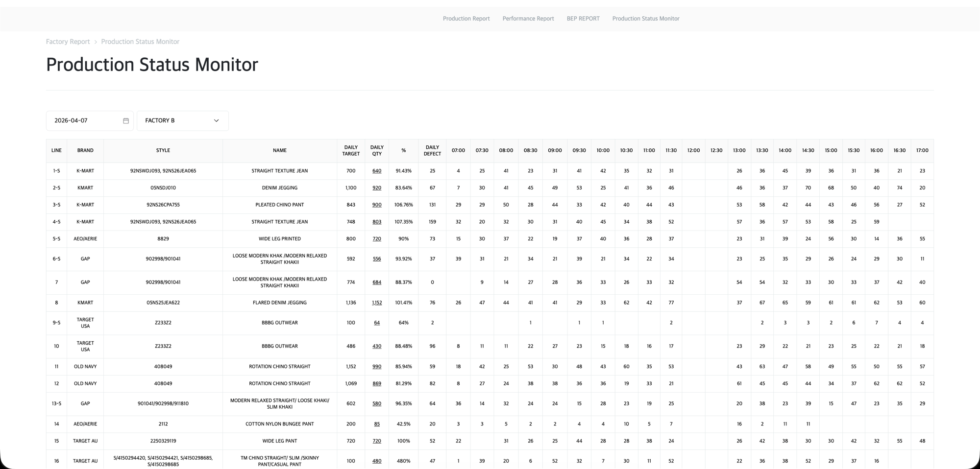980x469 pixels.
Task: Select Production Status Monitor in the navigation
Action: (645, 19)
